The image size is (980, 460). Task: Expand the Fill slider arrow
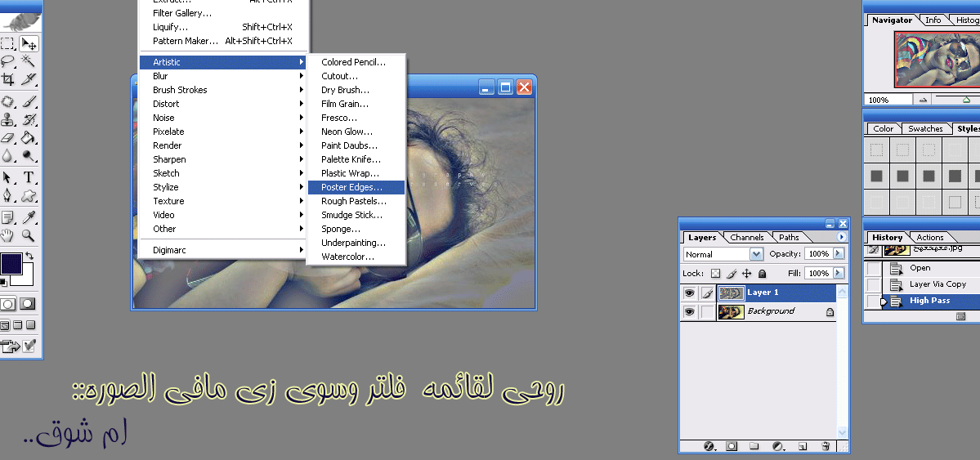839,273
